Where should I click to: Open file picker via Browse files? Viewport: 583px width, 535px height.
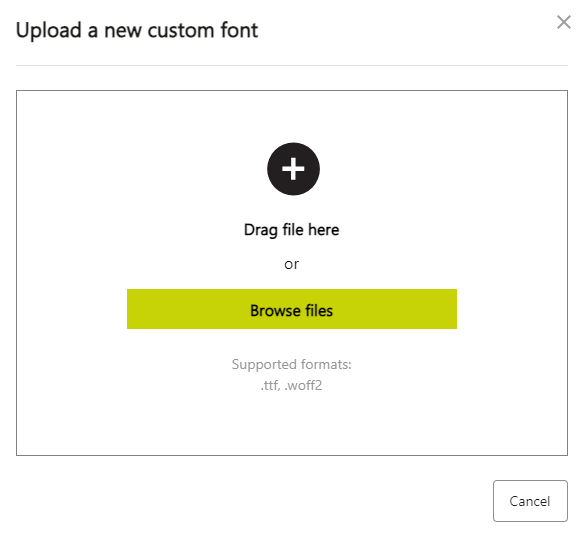(x=292, y=309)
